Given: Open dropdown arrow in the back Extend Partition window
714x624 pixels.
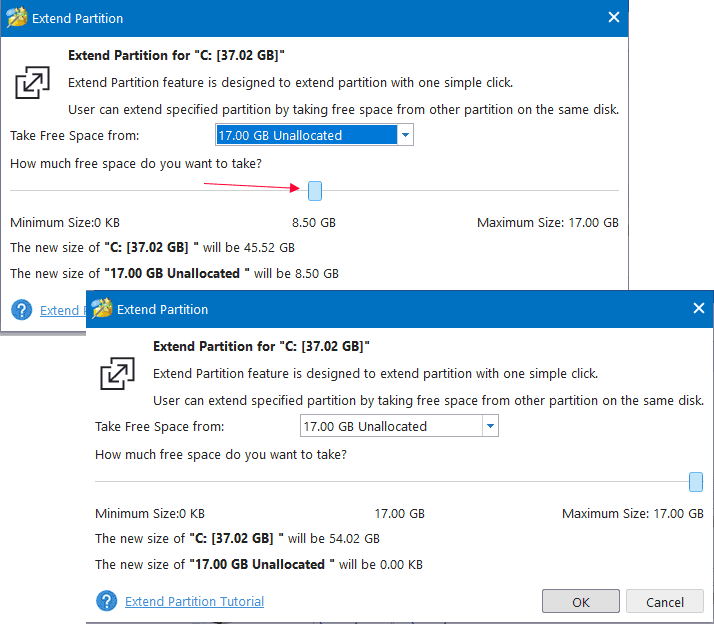Looking at the screenshot, I should (405, 135).
